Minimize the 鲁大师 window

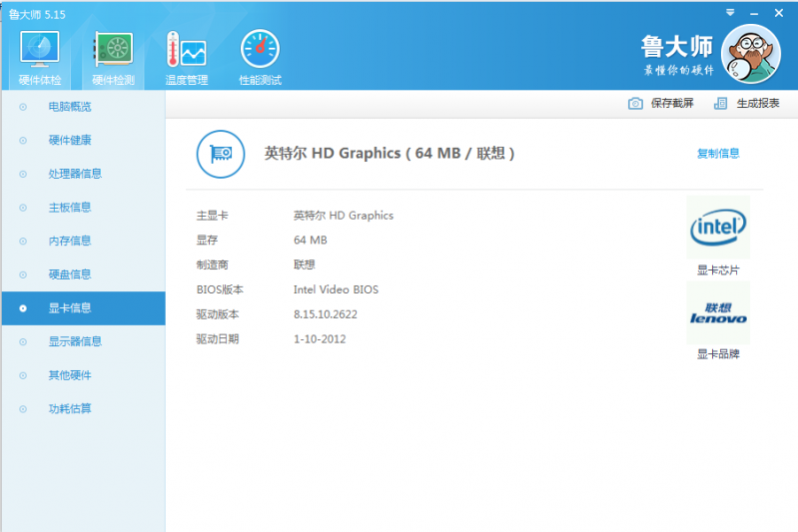(754, 14)
